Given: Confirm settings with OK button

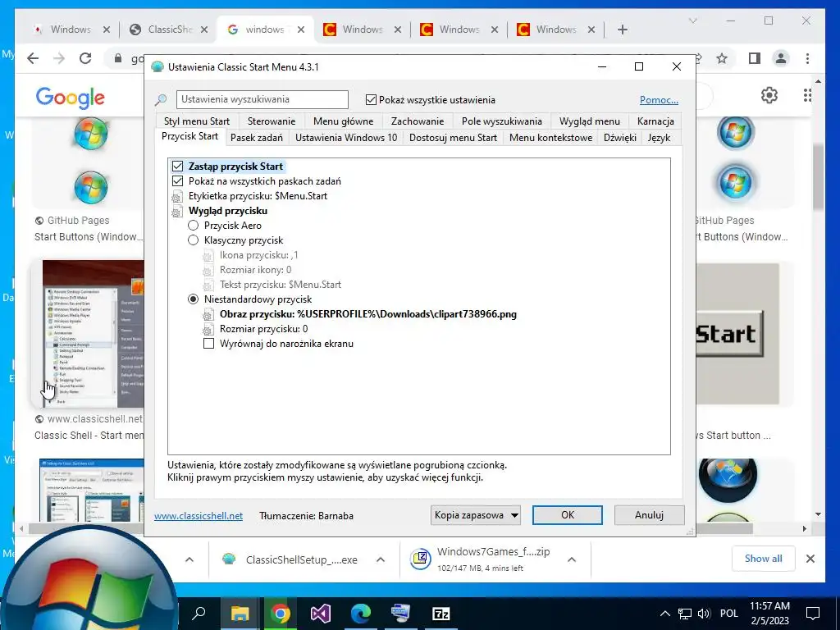Looking at the screenshot, I should coord(568,515).
